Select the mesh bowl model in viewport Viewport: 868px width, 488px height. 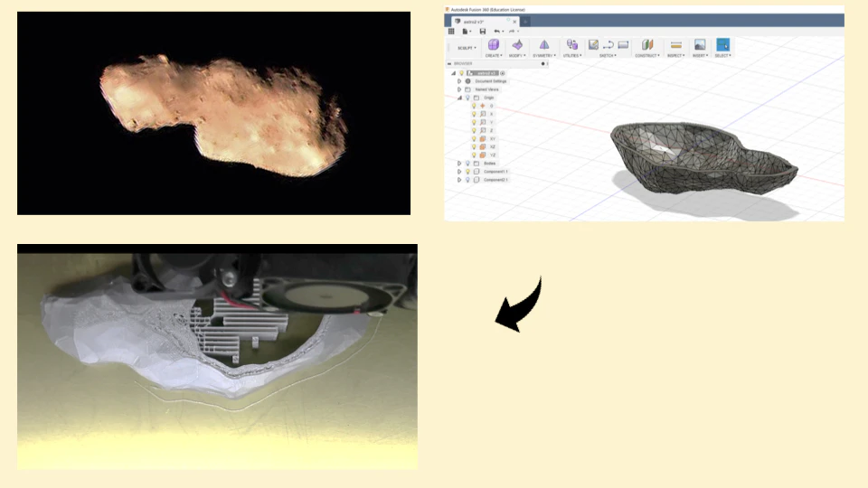[703, 157]
